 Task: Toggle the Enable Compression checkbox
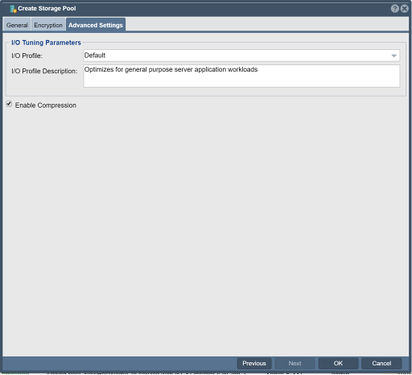9,104
